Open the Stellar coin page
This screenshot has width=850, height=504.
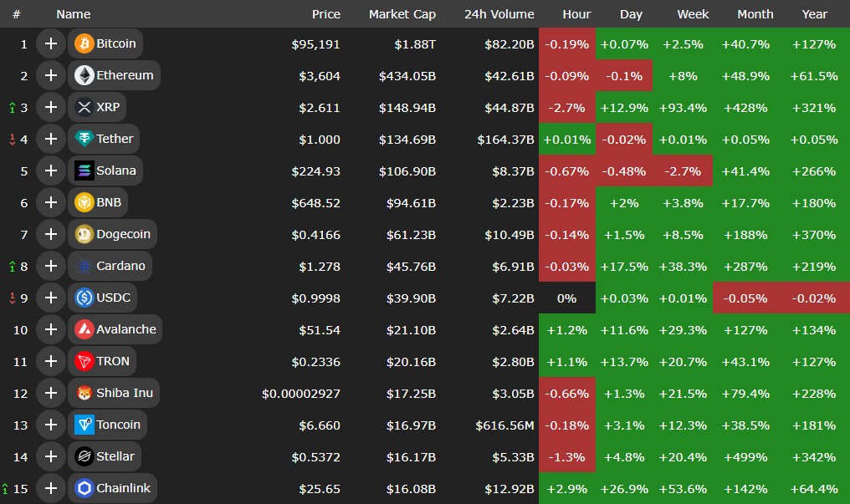pyautogui.click(x=115, y=456)
